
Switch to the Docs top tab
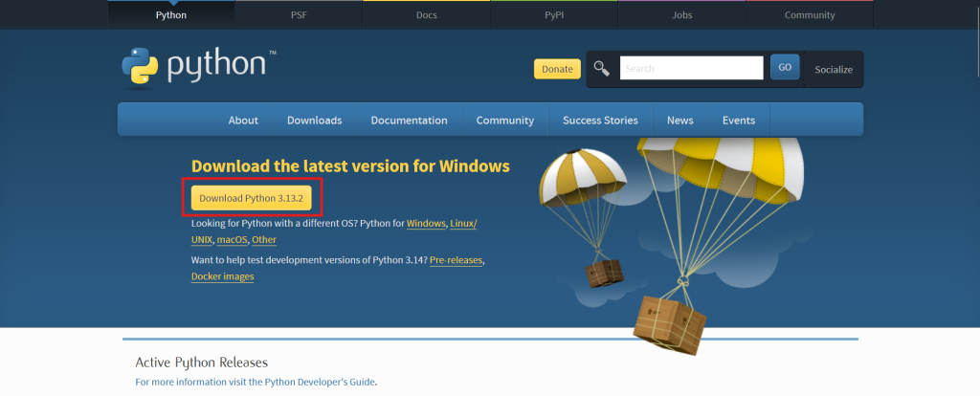[427, 14]
